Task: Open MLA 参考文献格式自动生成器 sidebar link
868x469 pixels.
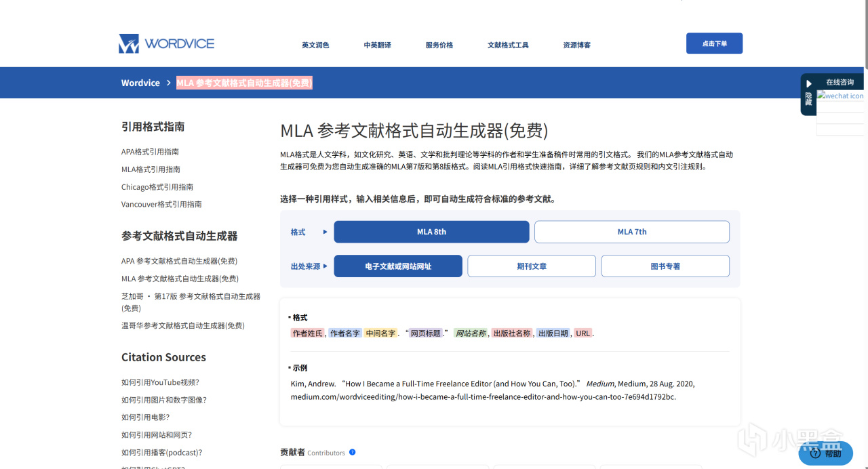Action: point(180,279)
